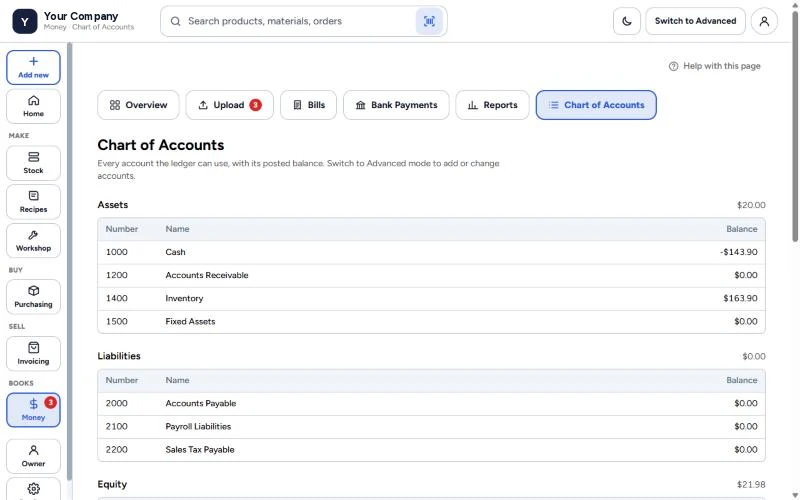Viewport: 800px width, 500px height.
Task: Switch to the Upload tab
Action: point(230,105)
